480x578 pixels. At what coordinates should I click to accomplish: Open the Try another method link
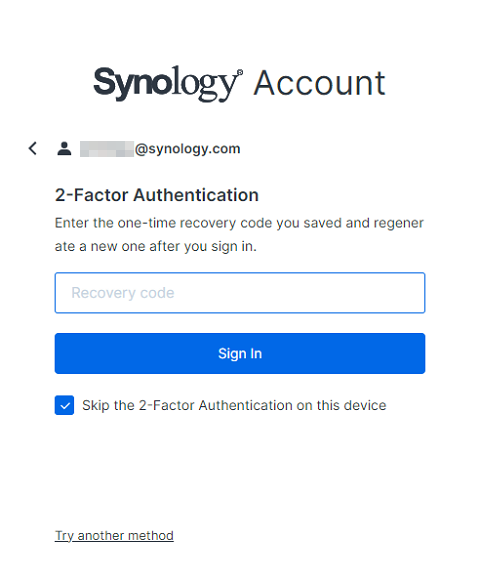coord(114,536)
